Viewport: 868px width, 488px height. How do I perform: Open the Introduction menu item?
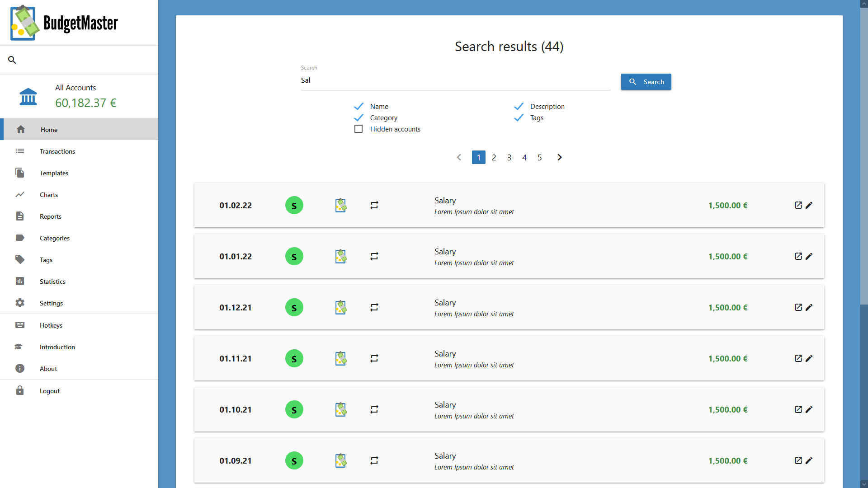click(79, 347)
